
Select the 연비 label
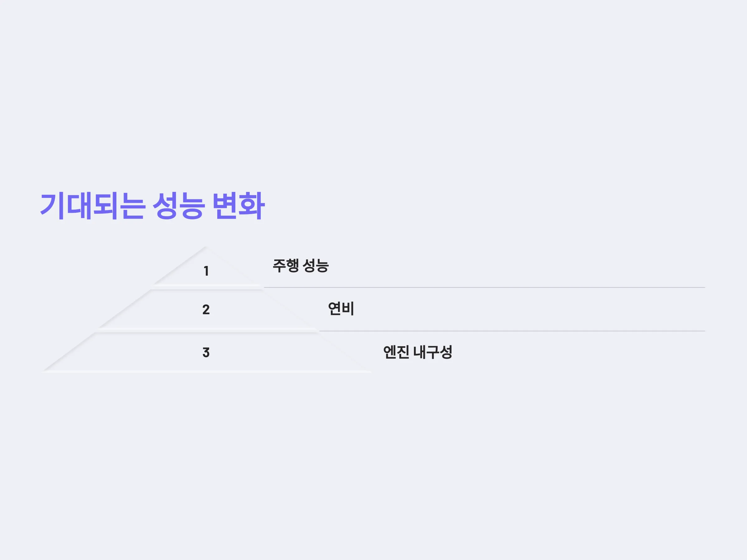coord(341,309)
